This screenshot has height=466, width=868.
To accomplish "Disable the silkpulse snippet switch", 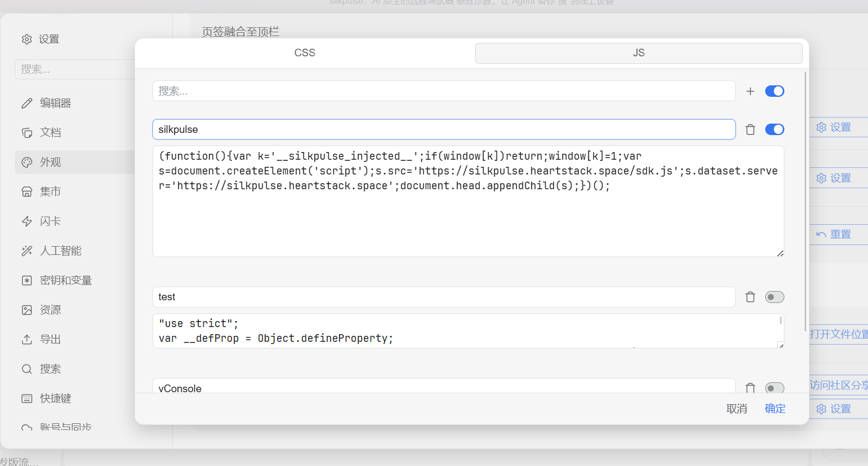I will (775, 130).
